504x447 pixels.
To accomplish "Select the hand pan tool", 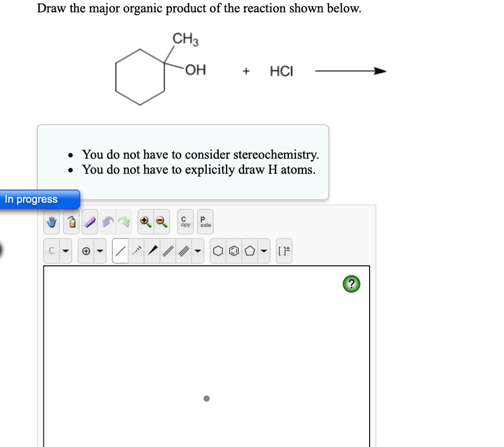I will click(x=51, y=221).
